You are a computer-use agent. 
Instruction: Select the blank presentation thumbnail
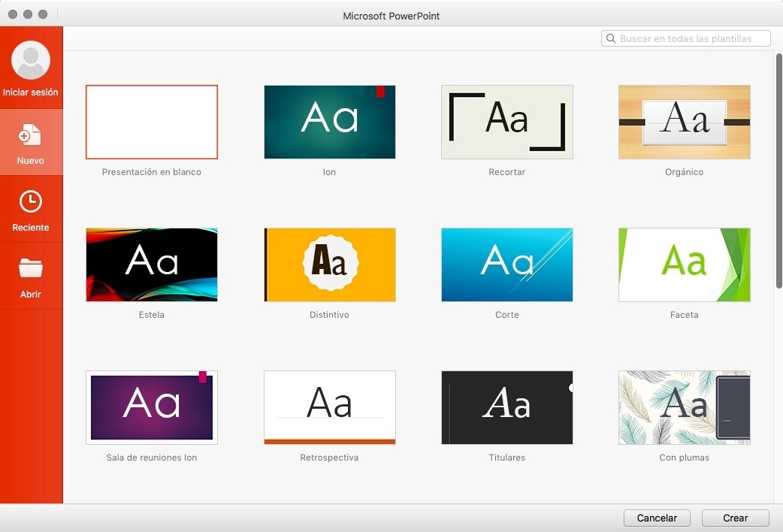152,122
